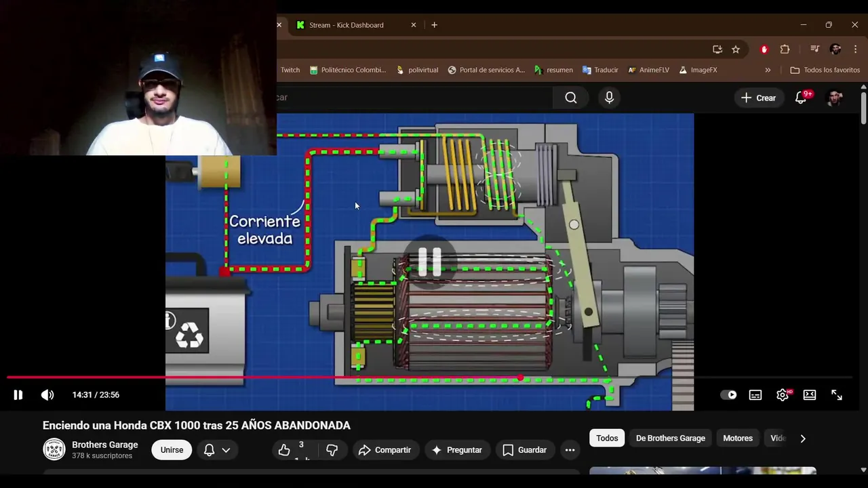Install app icon in the address bar
868x488 pixels.
click(717, 49)
